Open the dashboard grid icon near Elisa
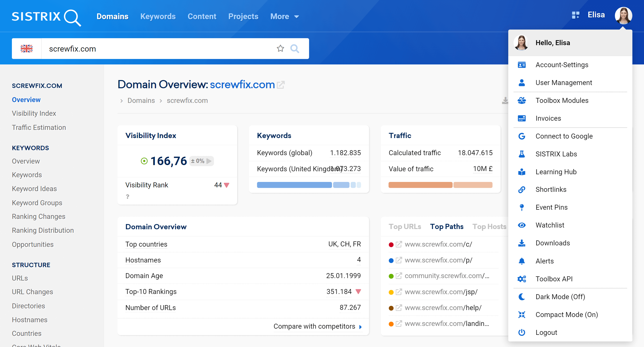Image resolution: width=644 pixels, height=347 pixels. click(575, 15)
